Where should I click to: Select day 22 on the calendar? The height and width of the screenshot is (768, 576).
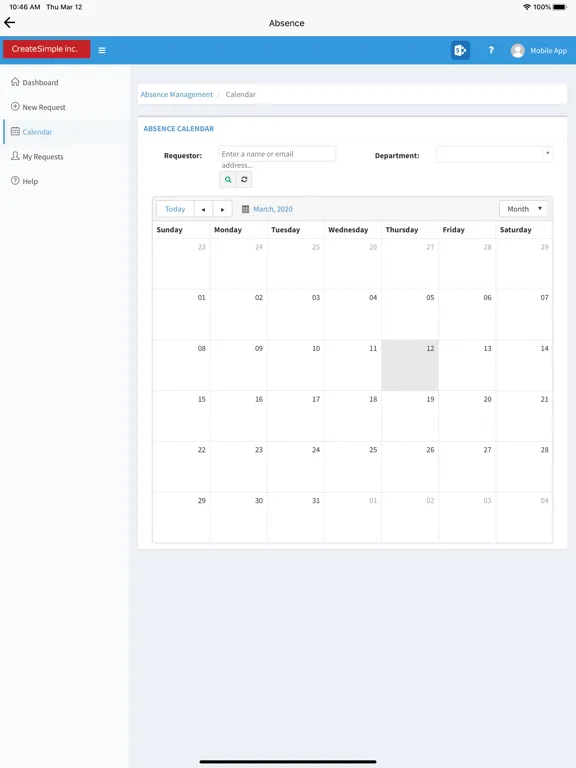tap(181, 467)
